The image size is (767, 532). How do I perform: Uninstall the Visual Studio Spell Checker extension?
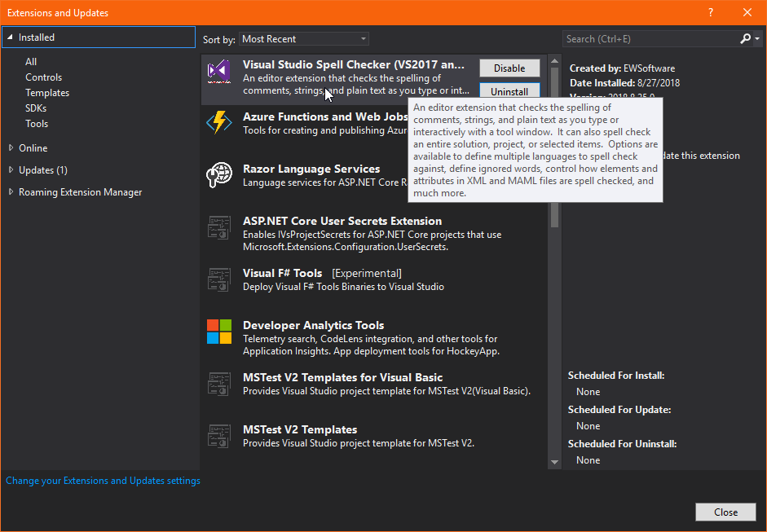(x=509, y=91)
